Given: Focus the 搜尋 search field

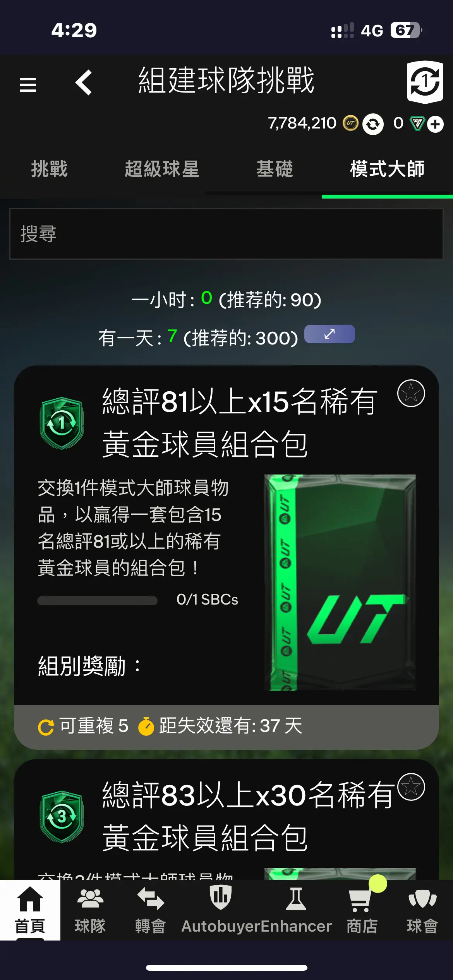Looking at the screenshot, I should [226, 234].
